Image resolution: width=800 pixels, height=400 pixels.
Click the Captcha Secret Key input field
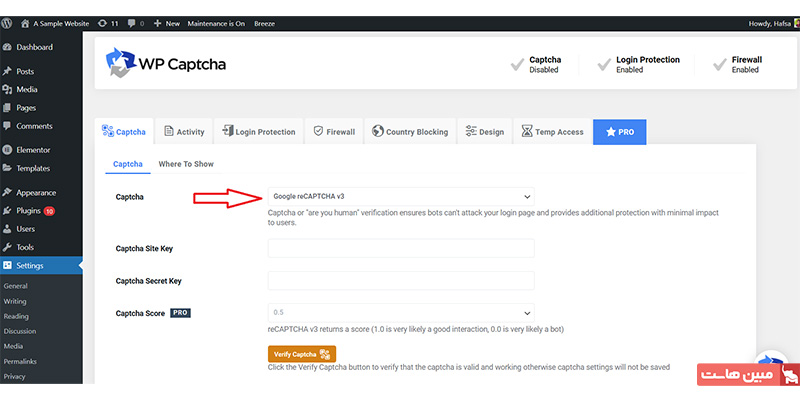[401, 281]
